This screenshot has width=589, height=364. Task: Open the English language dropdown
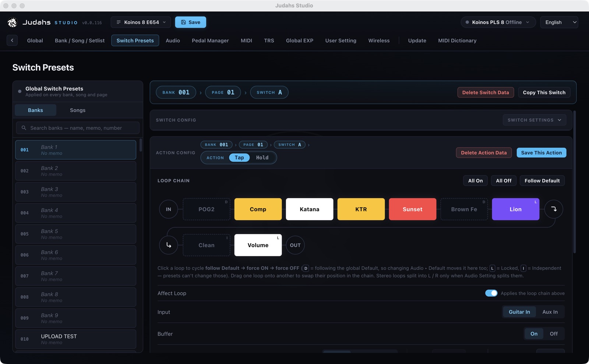tap(559, 22)
